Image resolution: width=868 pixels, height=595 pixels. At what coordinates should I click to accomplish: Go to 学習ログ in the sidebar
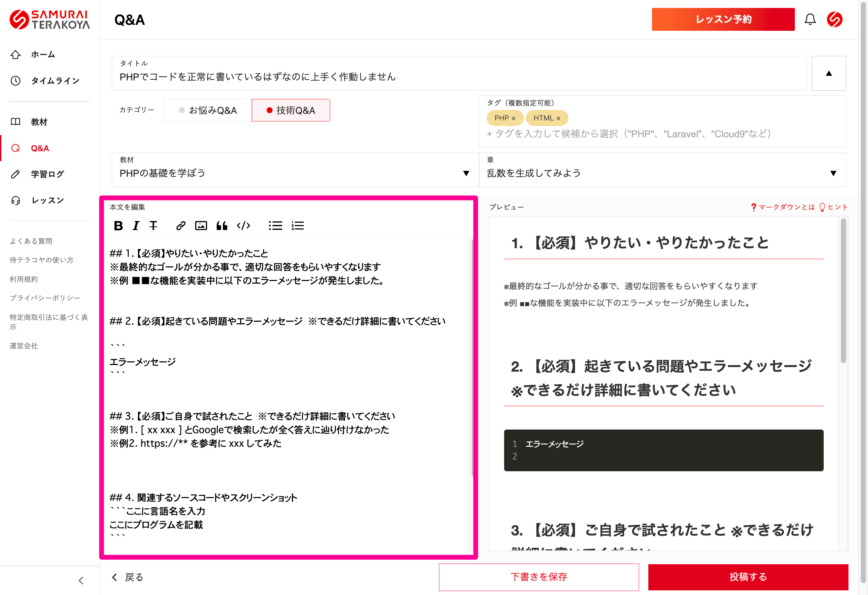pos(47,174)
